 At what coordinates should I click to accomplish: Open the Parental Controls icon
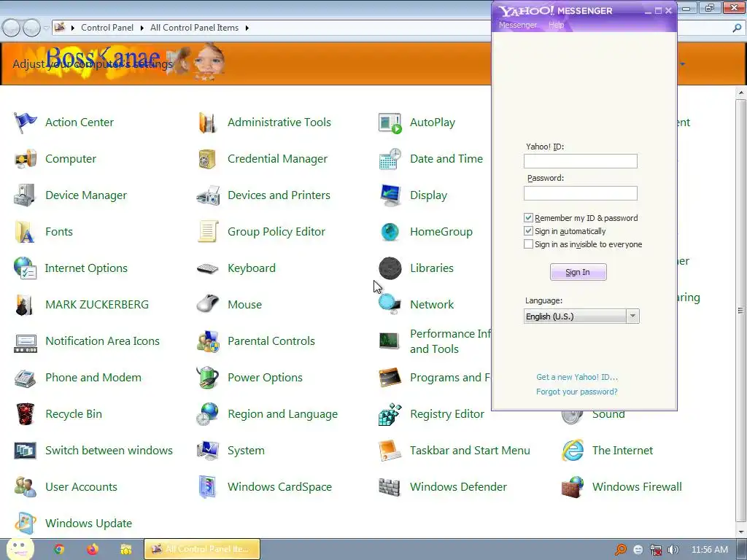208,341
